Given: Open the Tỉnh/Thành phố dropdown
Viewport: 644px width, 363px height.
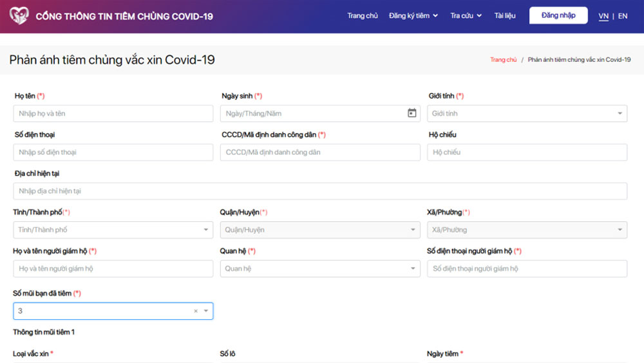Looking at the screenshot, I should pos(113,230).
